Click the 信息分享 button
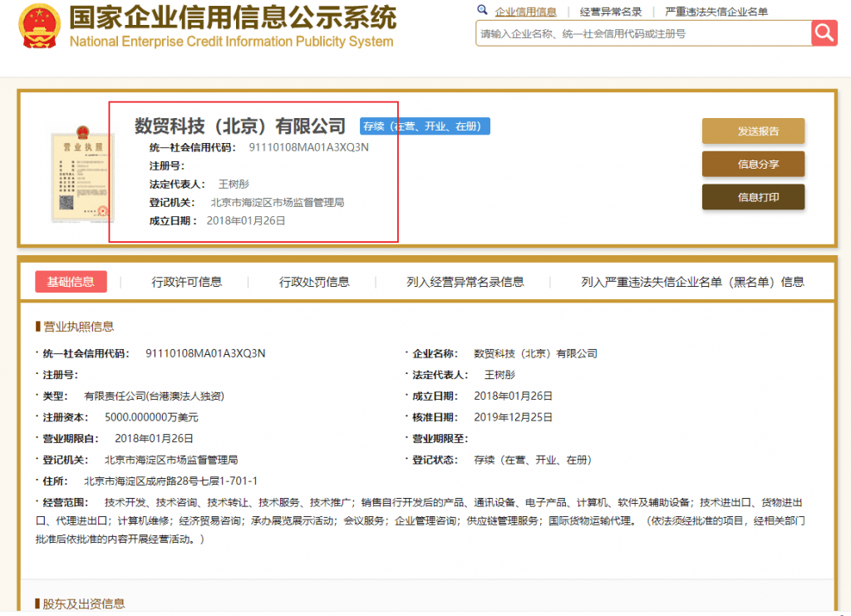The width and height of the screenshot is (851, 616). click(753, 165)
